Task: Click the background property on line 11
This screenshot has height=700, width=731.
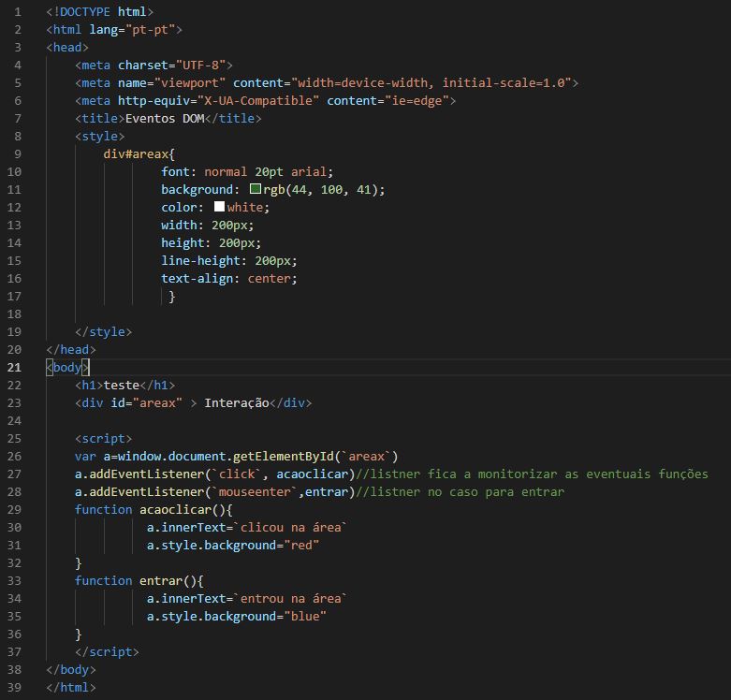Action: (x=197, y=190)
